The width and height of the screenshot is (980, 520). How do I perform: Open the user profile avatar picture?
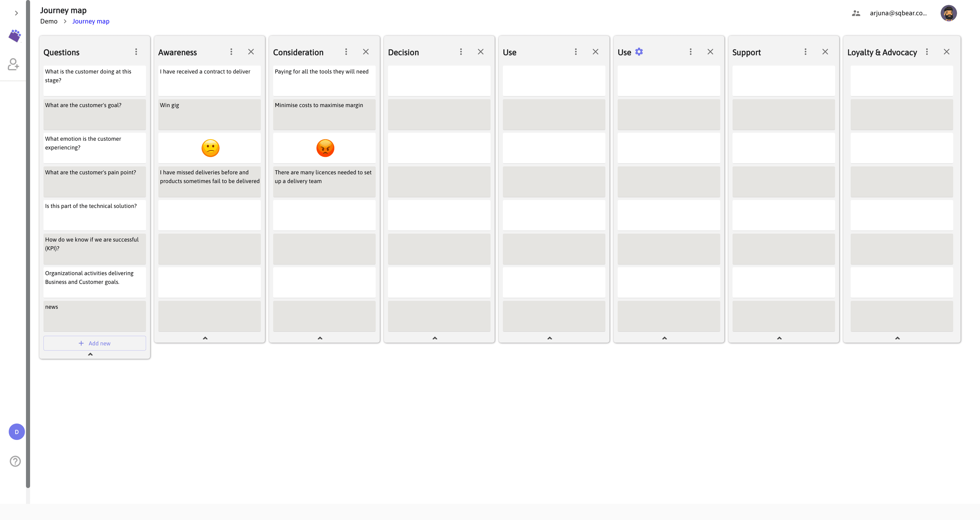point(949,13)
